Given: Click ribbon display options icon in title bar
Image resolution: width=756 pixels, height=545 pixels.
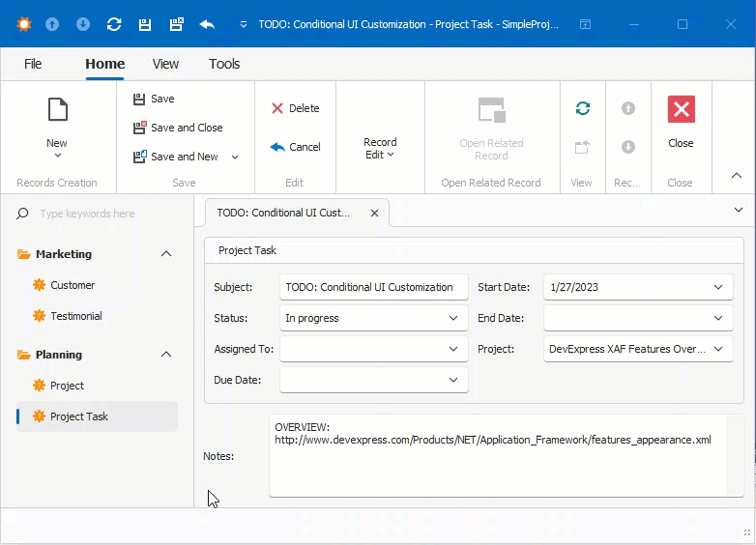Looking at the screenshot, I should tap(585, 24).
